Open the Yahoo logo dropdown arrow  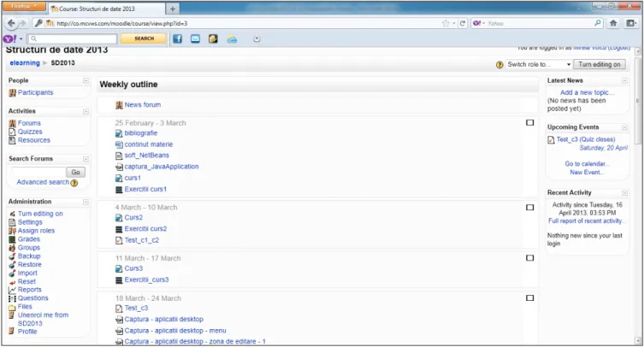(x=21, y=39)
